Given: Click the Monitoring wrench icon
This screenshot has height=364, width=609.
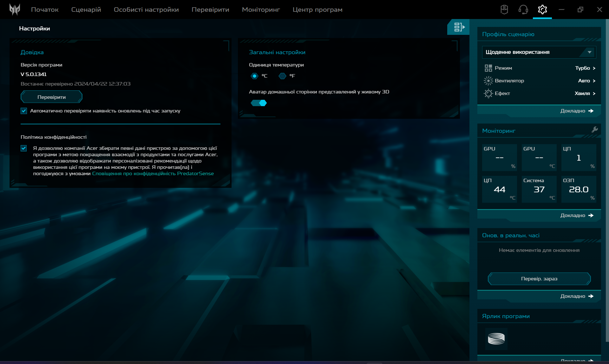Looking at the screenshot, I should [x=594, y=130].
